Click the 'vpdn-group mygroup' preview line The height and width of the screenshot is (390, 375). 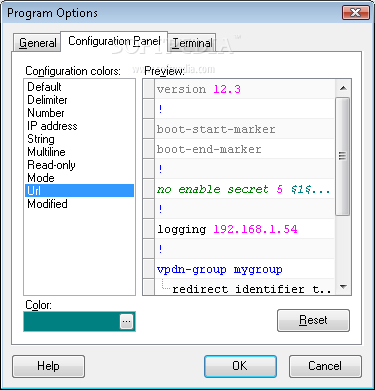click(x=244, y=269)
